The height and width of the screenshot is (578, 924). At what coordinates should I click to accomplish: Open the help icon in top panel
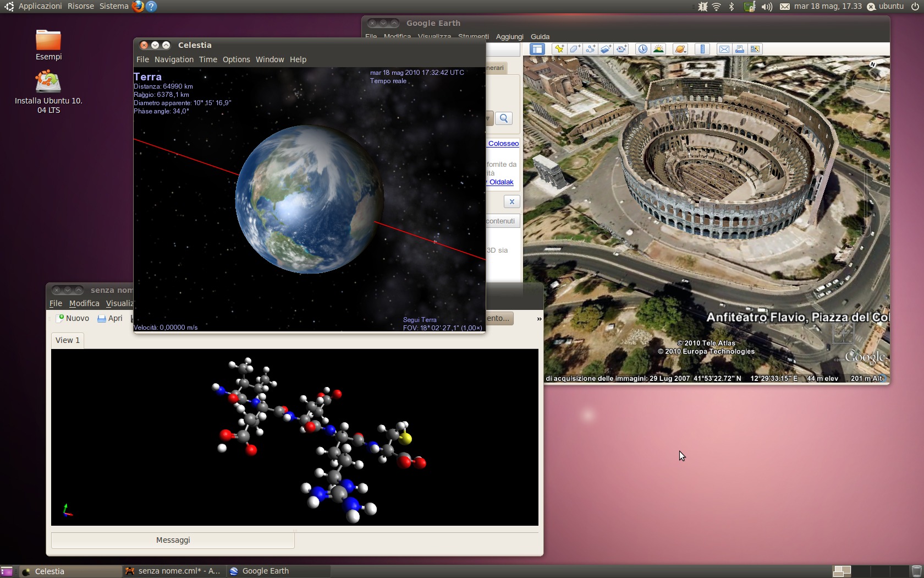pos(151,6)
